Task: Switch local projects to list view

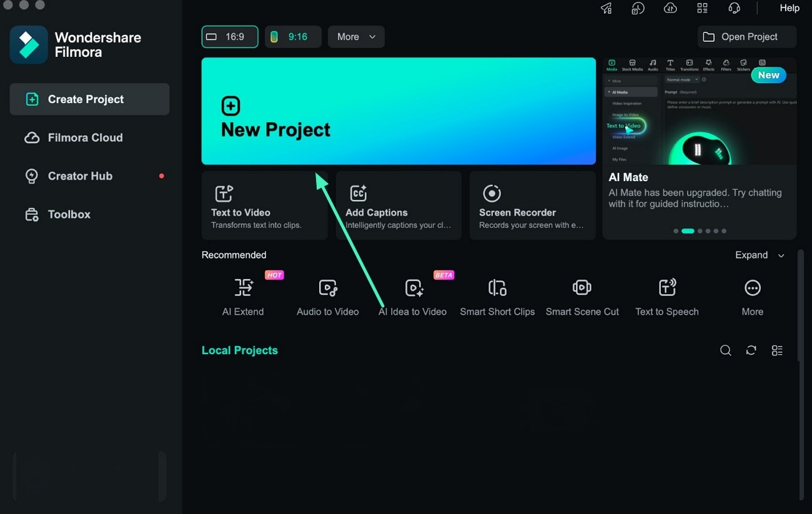Action: (777, 350)
